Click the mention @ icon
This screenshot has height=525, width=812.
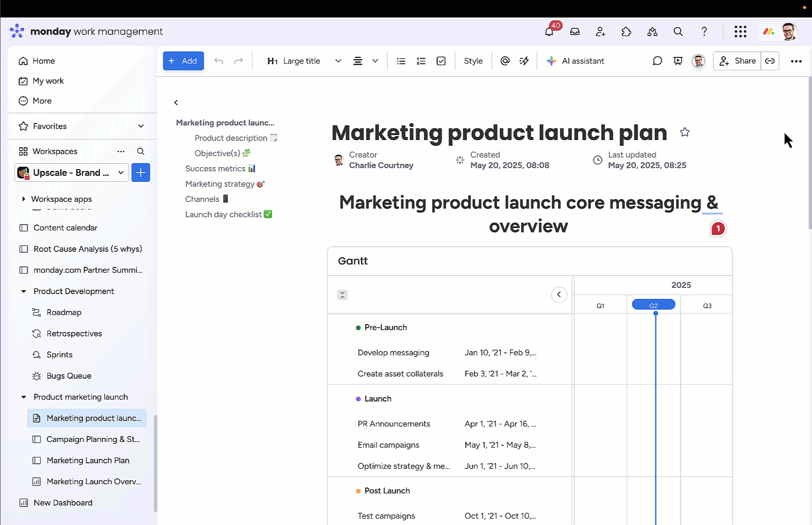click(505, 61)
